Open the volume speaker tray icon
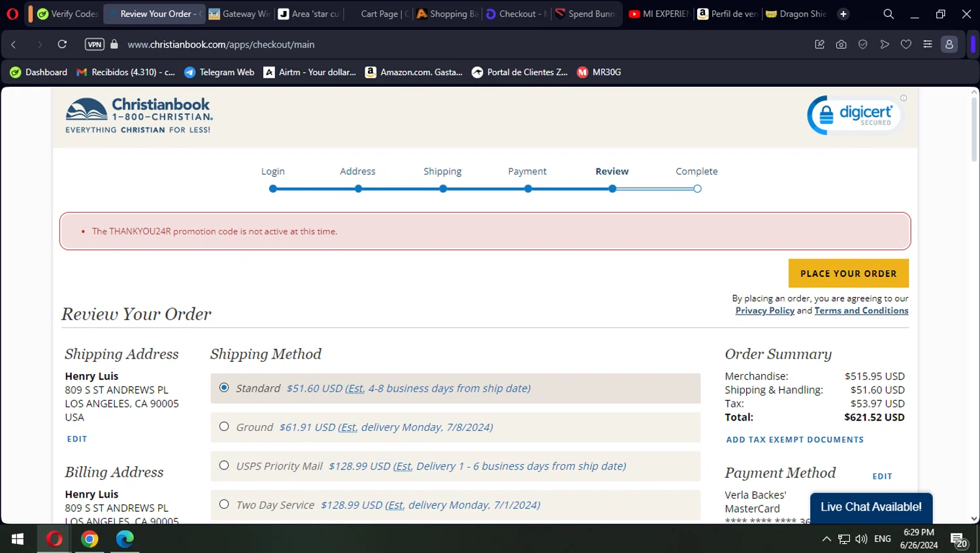Image resolution: width=980 pixels, height=553 pixels. click(861, 539)
